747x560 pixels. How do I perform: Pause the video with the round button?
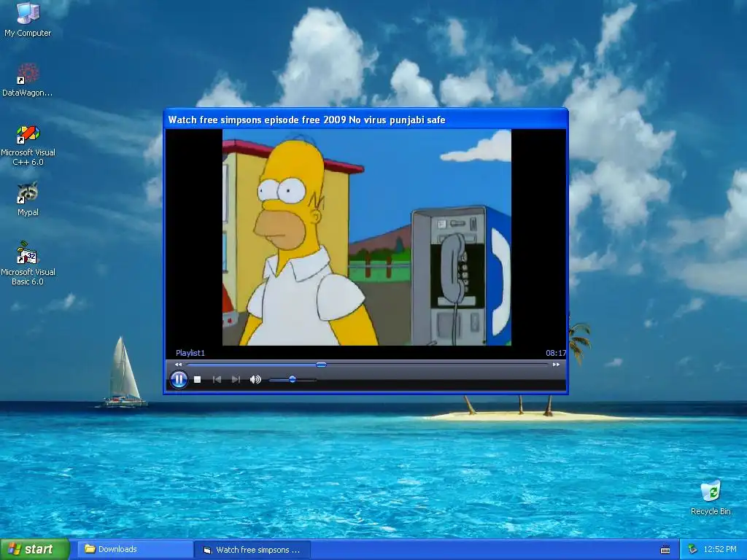point(179,379)
